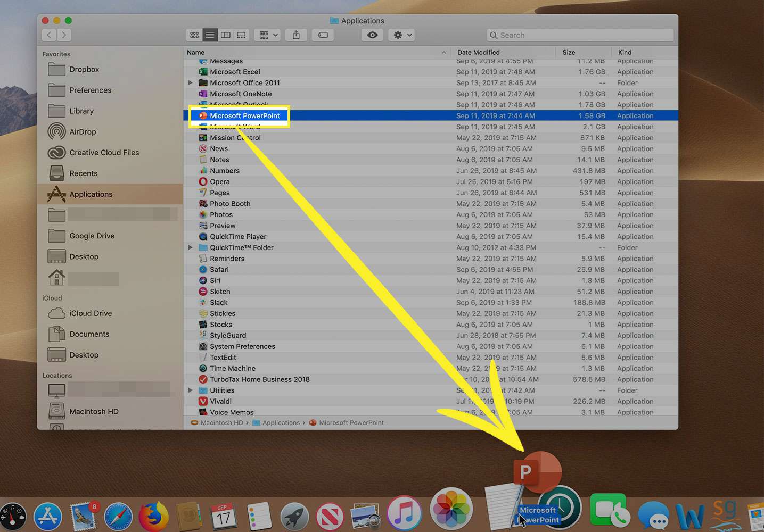Open Mail with badge 8 in Dock
The width and height of the screenshot is (764, 532).
[84, 516]
